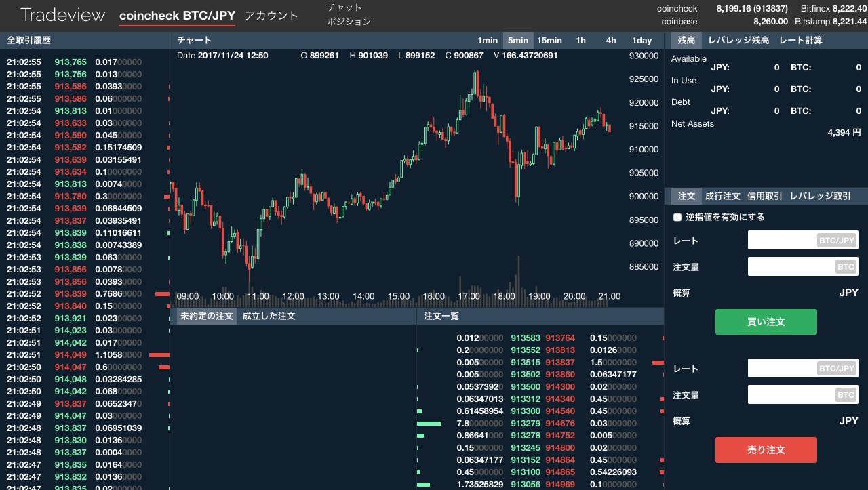Click ask price 914969 in order book

560,484
